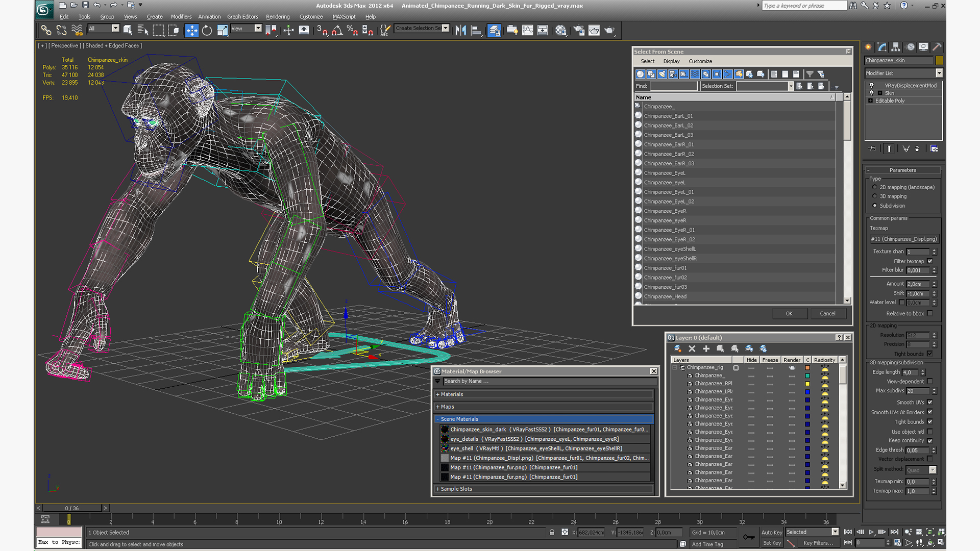Open Create Selection Set dropdown
Image resolution: width=980 pixels, height=551 pixels.
point(446,28)
